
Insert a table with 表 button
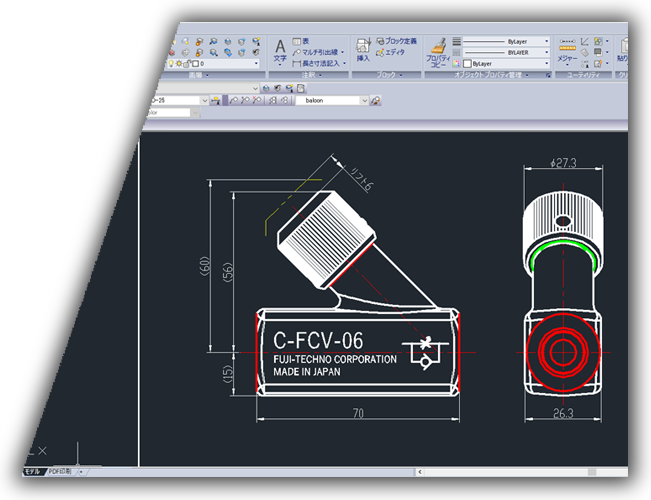[301, 41]
